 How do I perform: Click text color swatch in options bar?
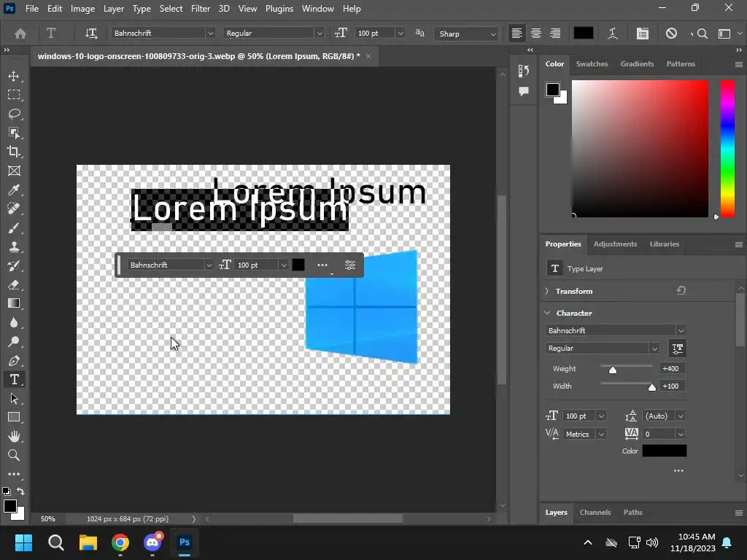583,33
